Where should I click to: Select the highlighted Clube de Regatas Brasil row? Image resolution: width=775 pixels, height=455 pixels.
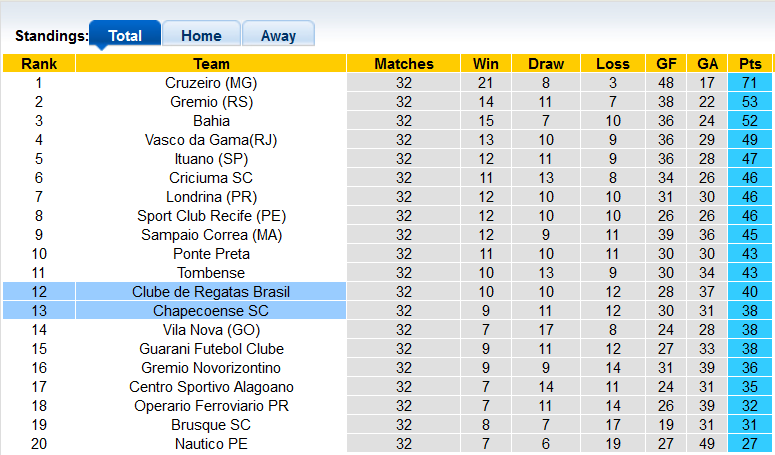(x=211, y=292)
